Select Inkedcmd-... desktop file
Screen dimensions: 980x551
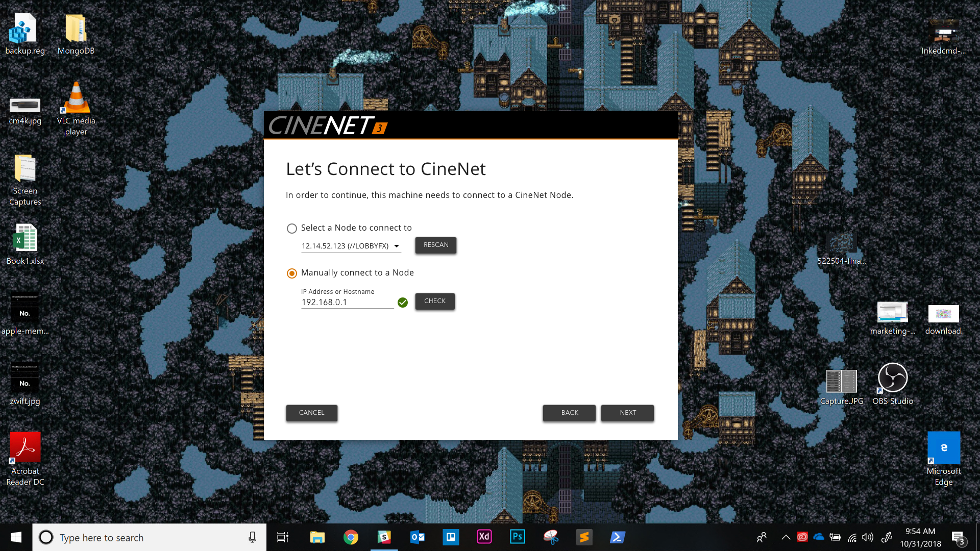pyautogui.click(x=943, y=37)
